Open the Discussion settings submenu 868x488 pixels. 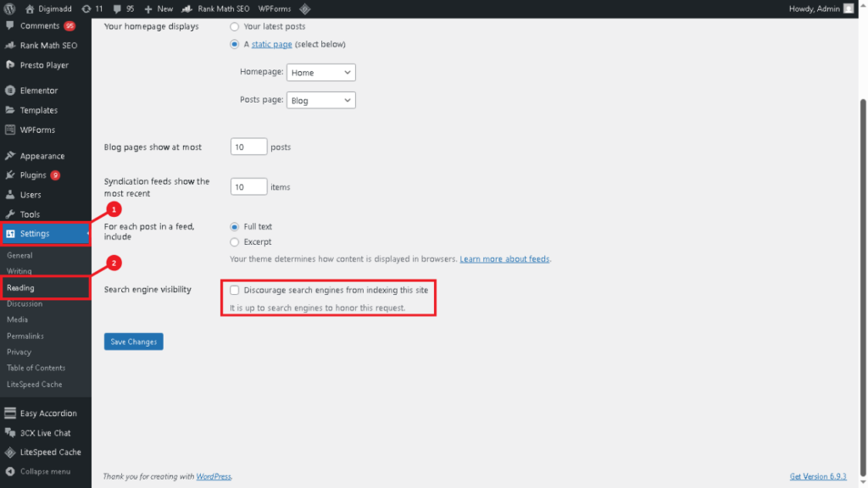pyautogui.click(x=25, y=304)
